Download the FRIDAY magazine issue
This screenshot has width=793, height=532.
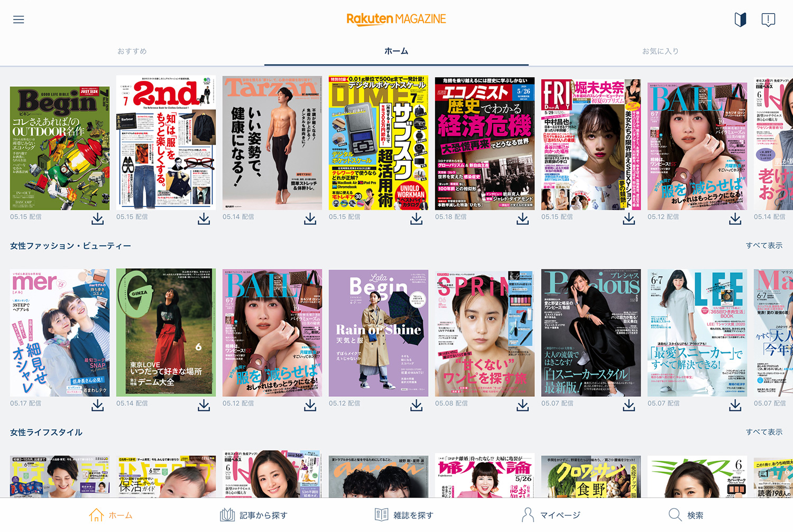pos(629,219)
